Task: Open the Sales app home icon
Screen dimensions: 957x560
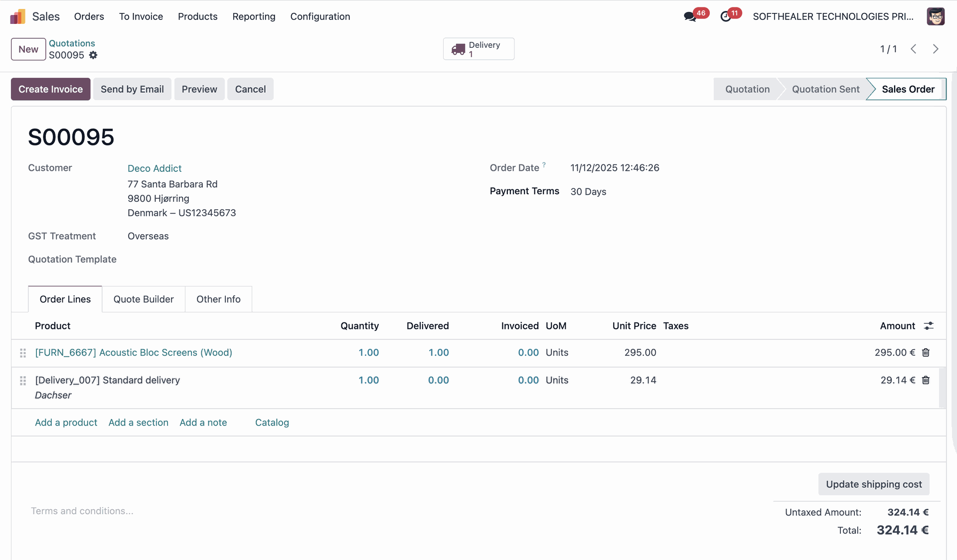Action: coord(17,16)
